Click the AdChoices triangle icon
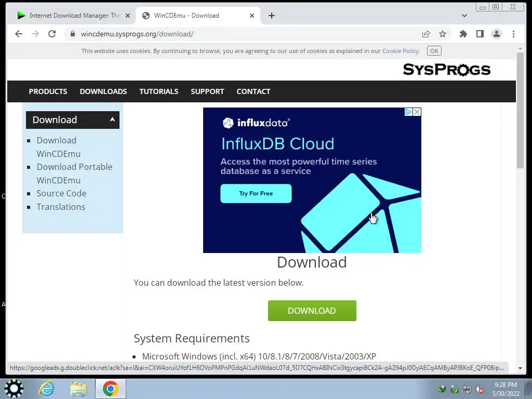The height and width of the screenshot is (399, 532). (409, 112)
